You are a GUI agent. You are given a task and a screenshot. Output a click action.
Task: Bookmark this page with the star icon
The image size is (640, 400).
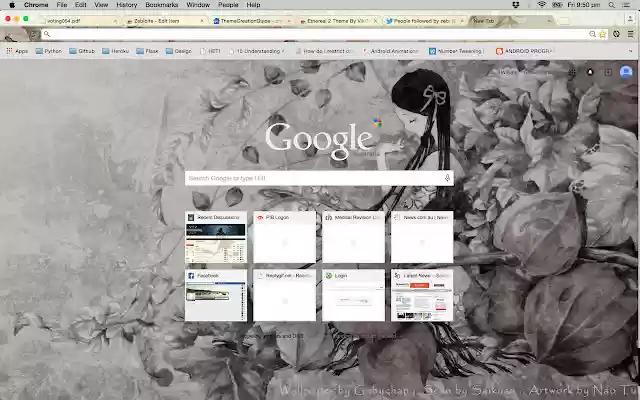tap(602, 34)
